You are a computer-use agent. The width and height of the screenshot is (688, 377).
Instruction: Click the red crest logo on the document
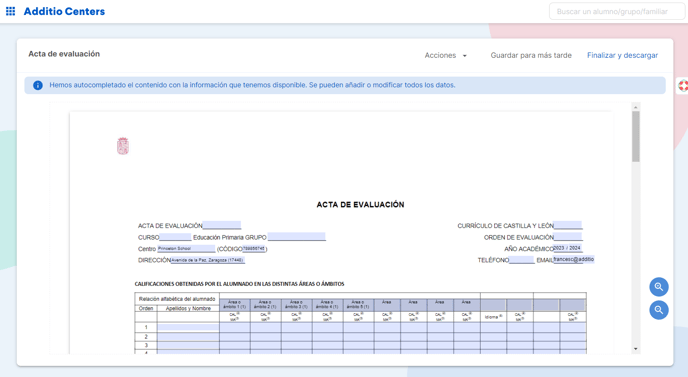pos(123,146)
